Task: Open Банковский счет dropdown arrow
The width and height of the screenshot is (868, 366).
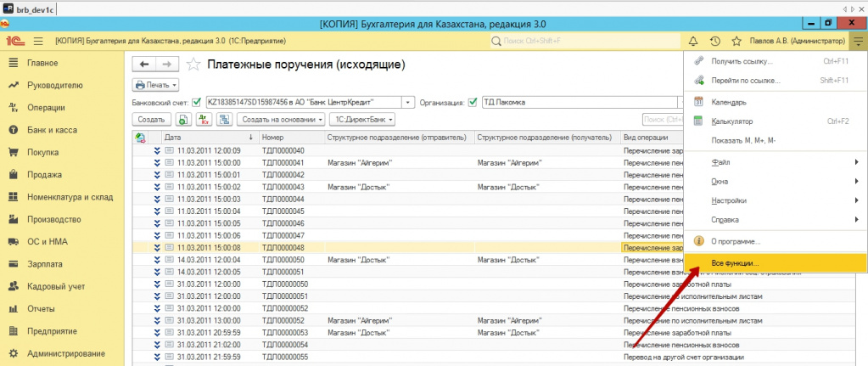Action: pos(408,103)
